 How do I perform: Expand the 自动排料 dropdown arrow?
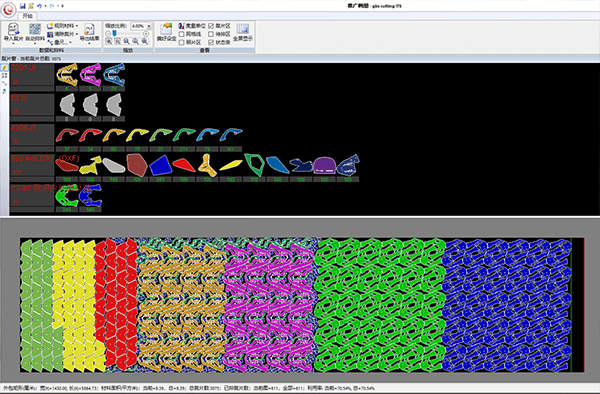coord(35,44)
